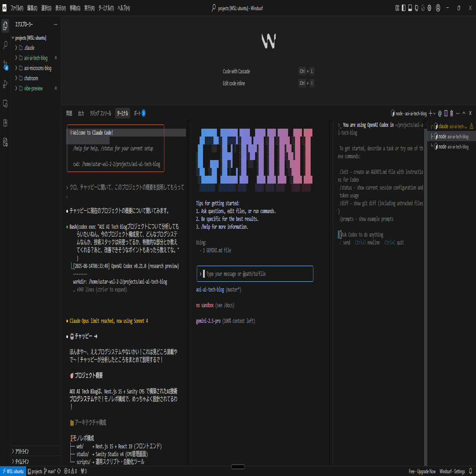This screenshot has width=476, height=476.
Task: Open the Search view in activity bar
Action: pyautogui.click(x=5, y=45)
